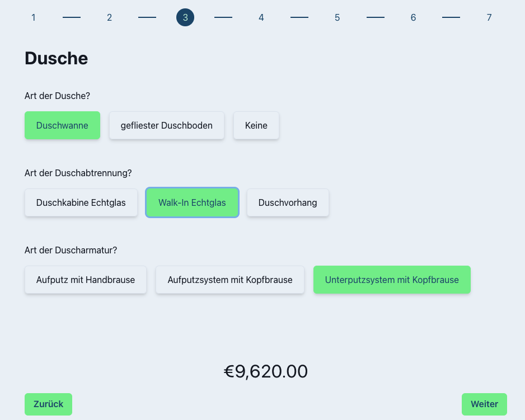525x420 pixels.
Task: Click the Dusche page heading
Action: (x=56, y=58)
